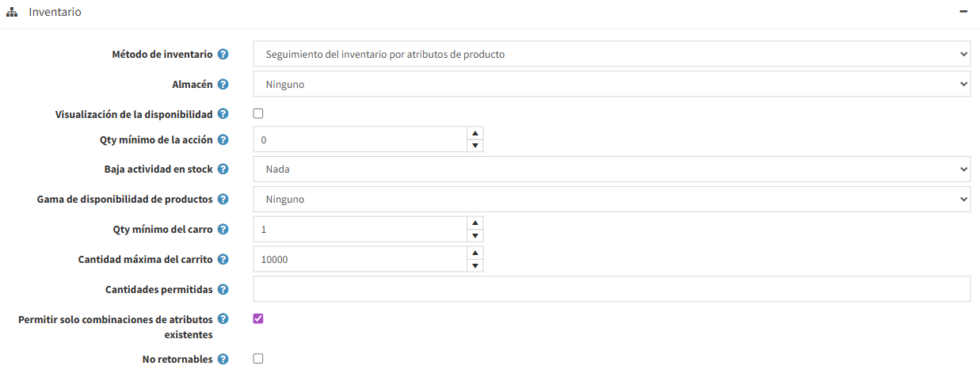Click the Inventario sitemap icon
This screenshot has height=377, width=980.
tap(13, 13)
